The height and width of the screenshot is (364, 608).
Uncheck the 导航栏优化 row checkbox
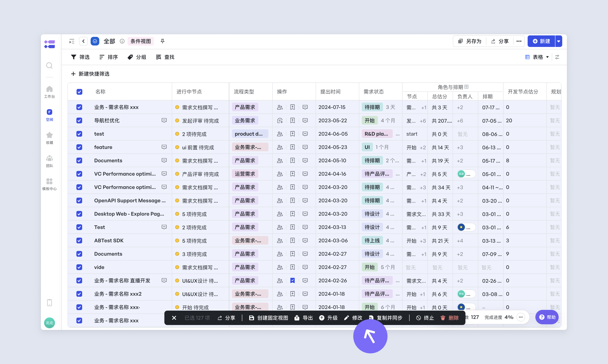click(x=79, y=120)
